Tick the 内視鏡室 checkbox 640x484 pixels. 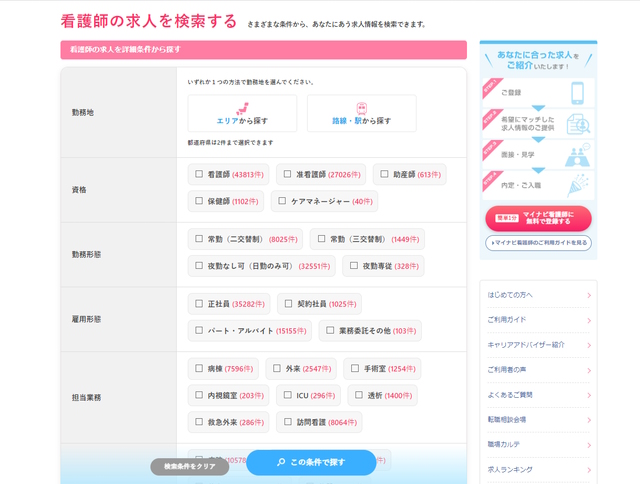coord(199,395)
